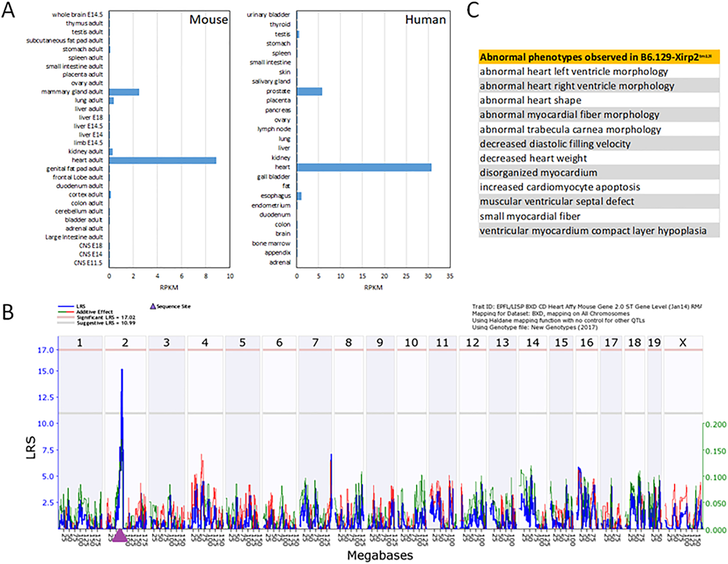Click the 'urinary bladder' label in Human chart
The width and height of the screenshot is (728, 564).
coord(268,15)
